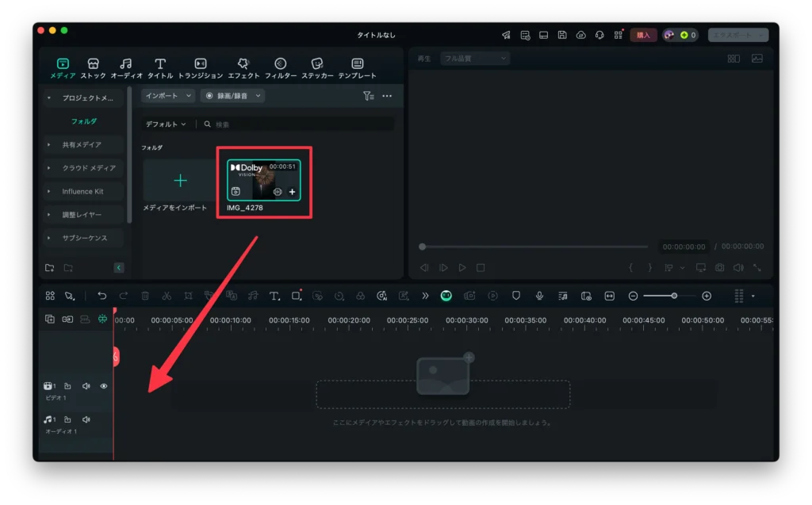Mute the オーディオ 1 track
This screenshot has height=505, width=812.
click(x=86, y=419)
